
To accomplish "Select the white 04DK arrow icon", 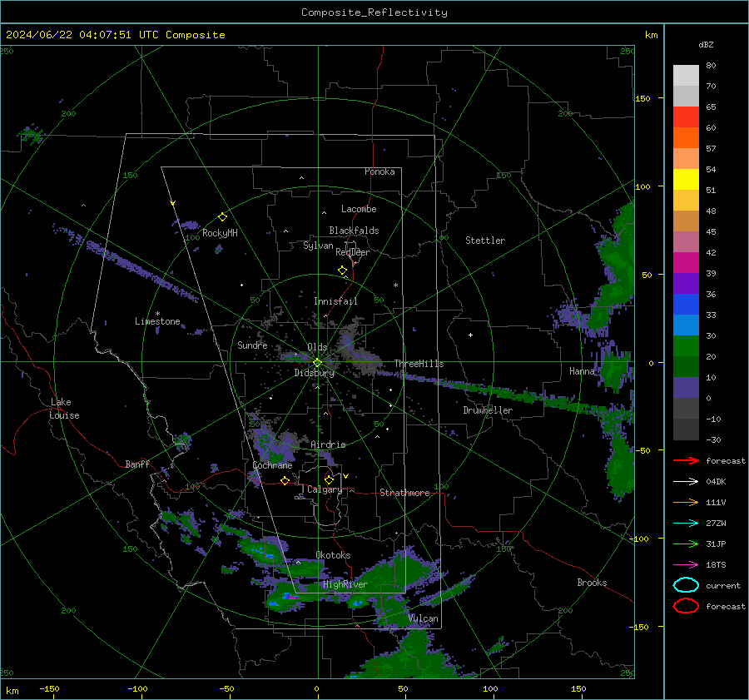I will [686, 481].
